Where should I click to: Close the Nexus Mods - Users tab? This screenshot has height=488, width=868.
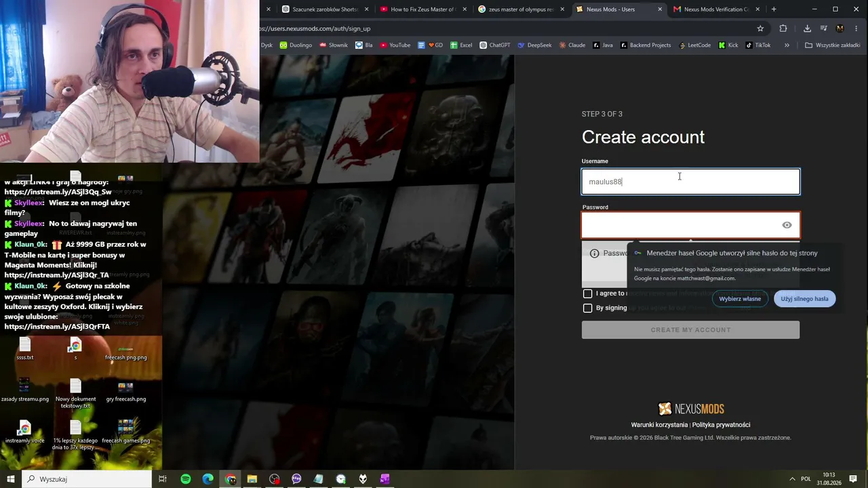[660, 9]
